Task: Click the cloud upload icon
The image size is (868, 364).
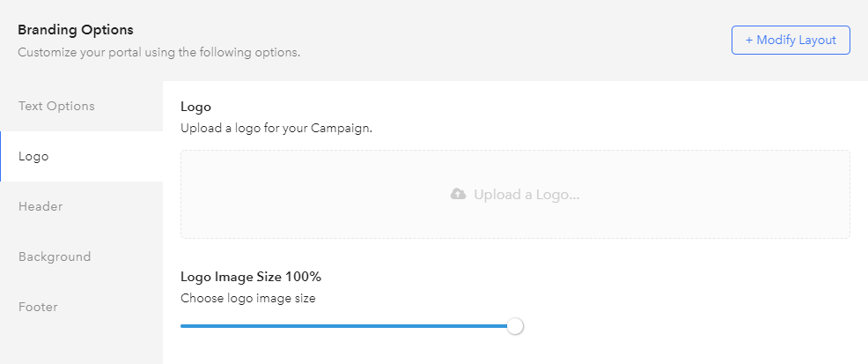Action: point(458,194)
